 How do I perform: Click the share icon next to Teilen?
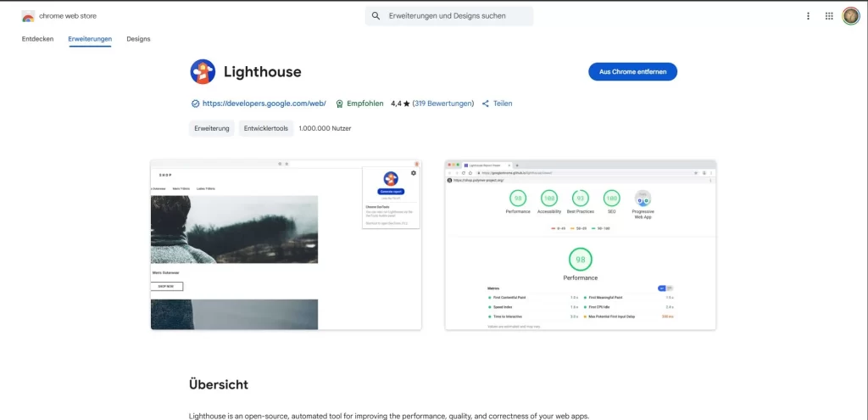click(x=486, y=104)
